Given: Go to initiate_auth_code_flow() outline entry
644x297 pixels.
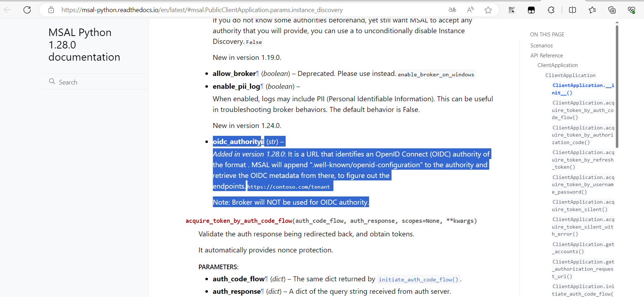Looking at the screenshot, I should pos(583,290).
